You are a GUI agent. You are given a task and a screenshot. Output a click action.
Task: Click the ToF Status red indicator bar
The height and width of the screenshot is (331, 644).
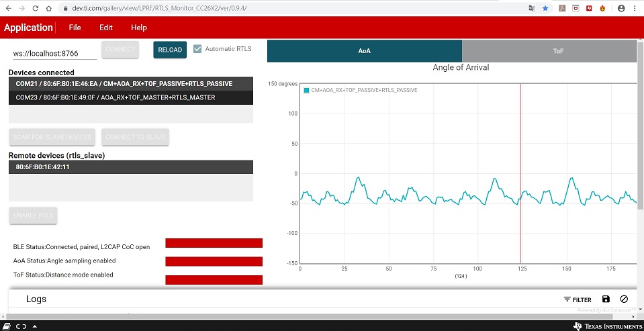(214, 280)
